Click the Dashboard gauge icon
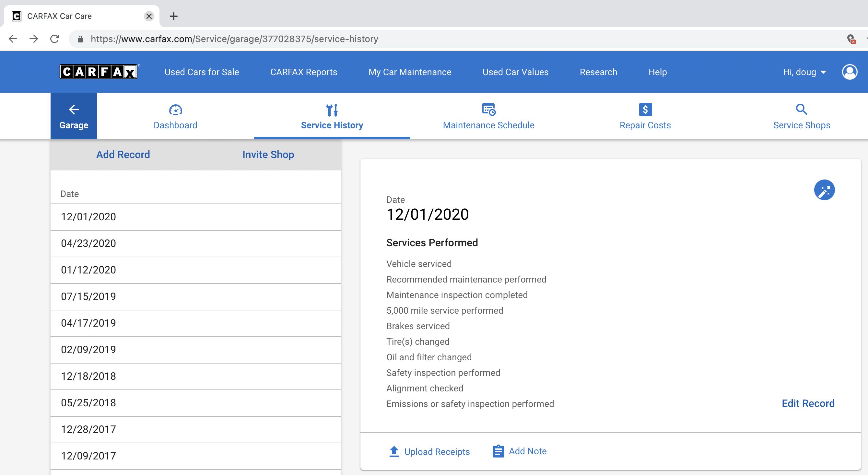The image size is (868, 475). pyautogui.click(x=176, y=110)
